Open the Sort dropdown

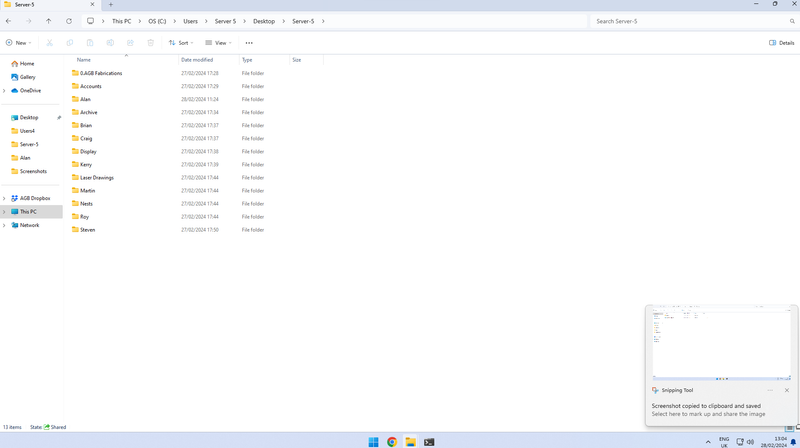[x=181, y=43]
